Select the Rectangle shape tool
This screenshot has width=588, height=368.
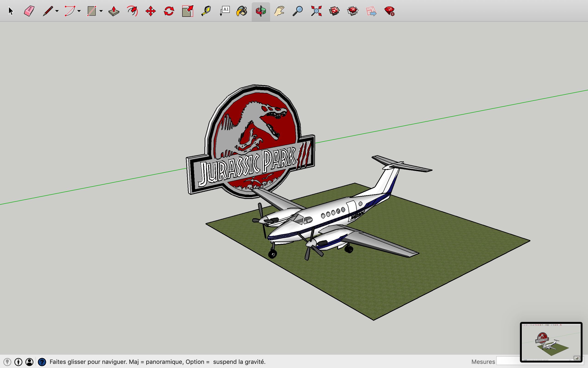pos(92,11)
